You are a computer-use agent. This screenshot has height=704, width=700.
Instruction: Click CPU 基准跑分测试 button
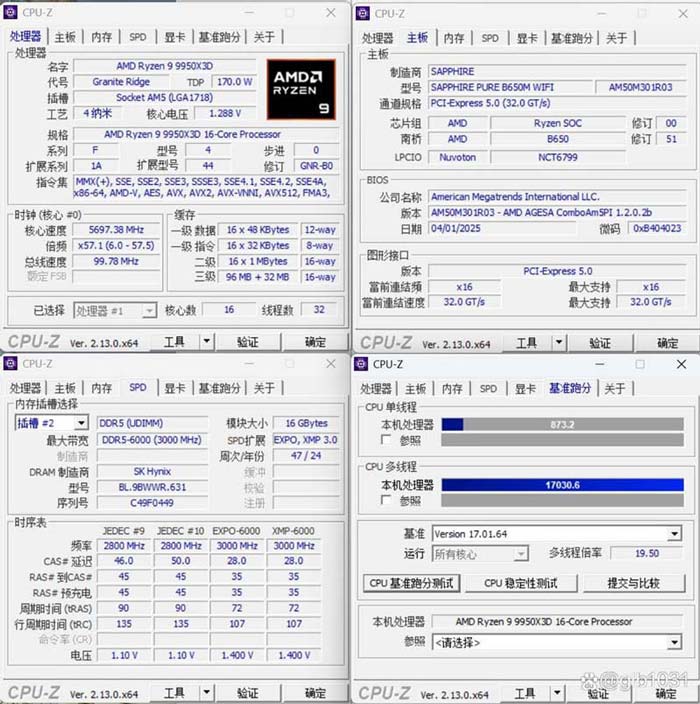[x=411, y=583]
